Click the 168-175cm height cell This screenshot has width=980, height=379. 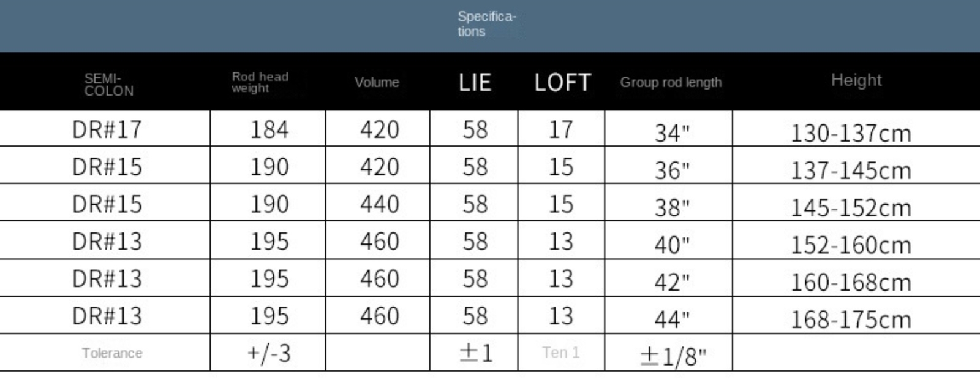pyautogui.click(x=851, y=319)
